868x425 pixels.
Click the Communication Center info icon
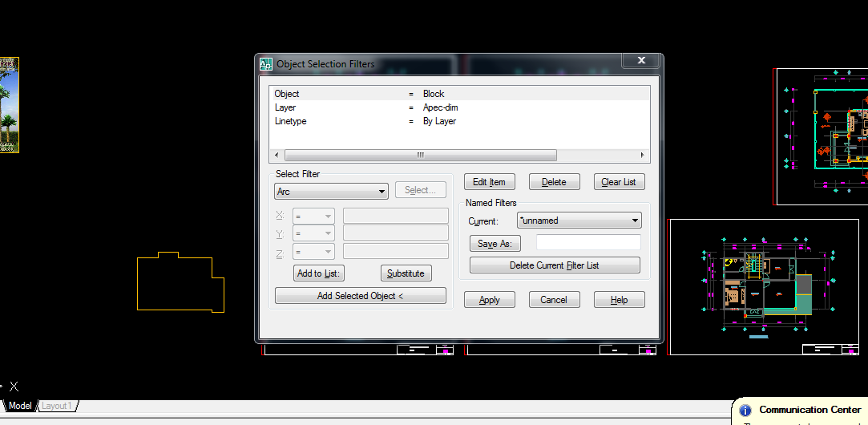[x=745, y=411]
